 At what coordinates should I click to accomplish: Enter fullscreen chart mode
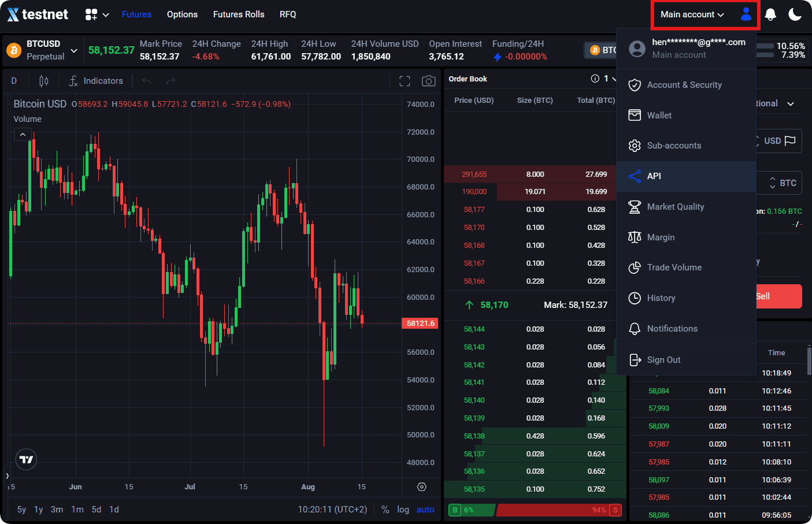point(405,81)
